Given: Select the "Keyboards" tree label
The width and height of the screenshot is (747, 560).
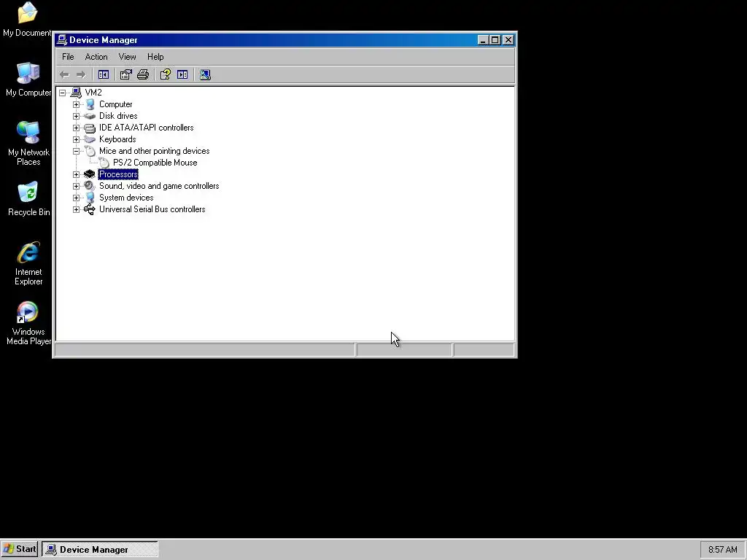Looking at the screenshot, I should point(117,139).
